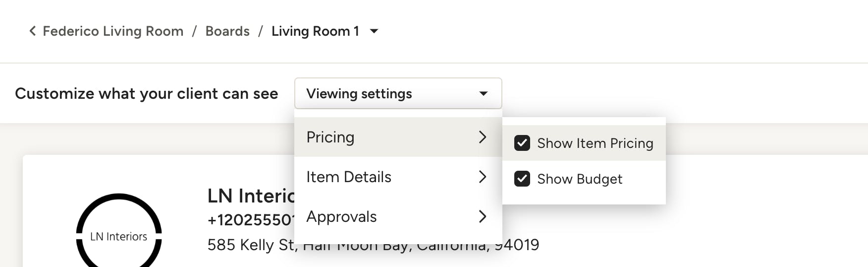The width and height of the screenshot is (868, 267).
Task: Click the Viewing settings caret arrow
Action: coord(484,93)
